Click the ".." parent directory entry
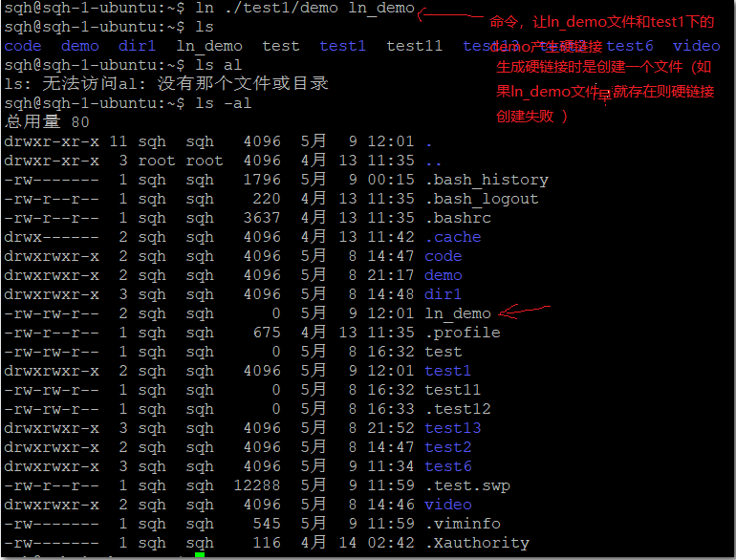Screen dimensions: 736x560 [x=434, y=163]
